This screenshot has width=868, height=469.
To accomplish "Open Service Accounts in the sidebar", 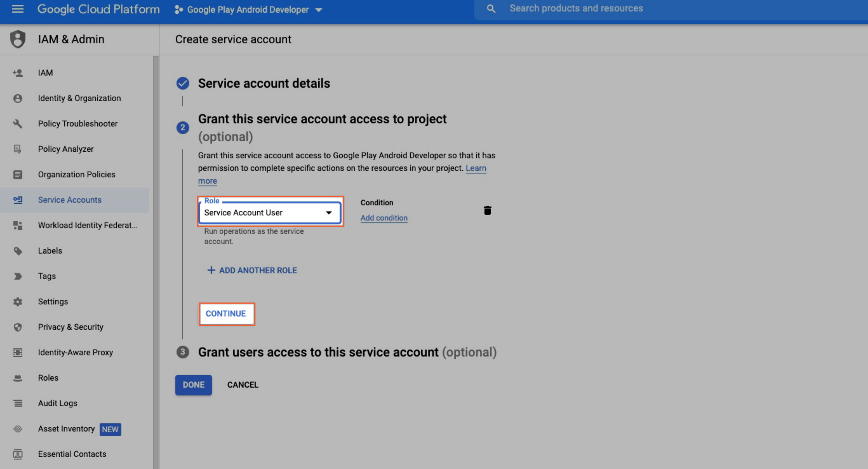I will pos(70,200).
